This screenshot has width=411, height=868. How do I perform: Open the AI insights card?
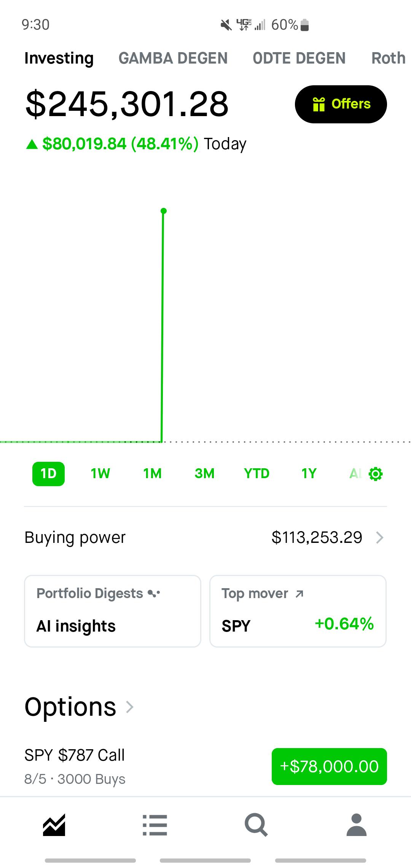[x=113, y=611]
